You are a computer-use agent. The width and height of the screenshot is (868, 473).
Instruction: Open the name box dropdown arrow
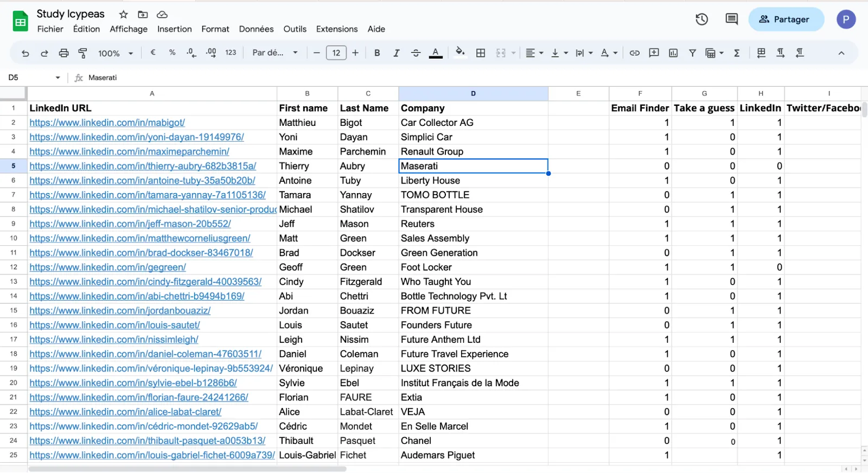pos(58,78)
